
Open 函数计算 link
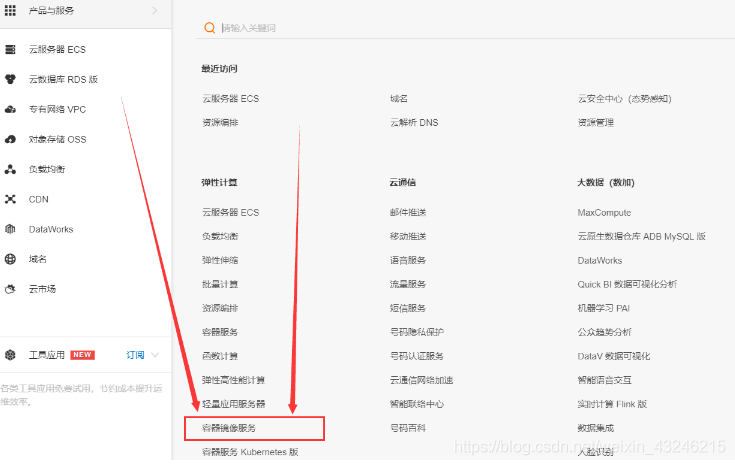220,356
